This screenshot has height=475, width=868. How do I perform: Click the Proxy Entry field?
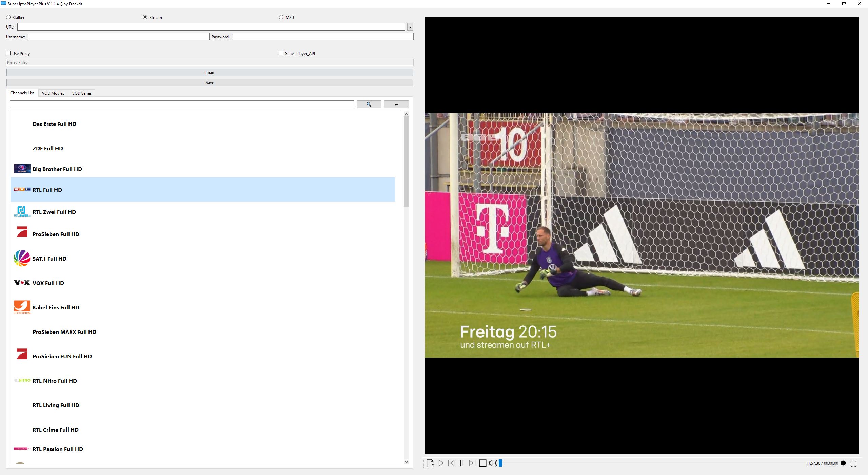(210, 62)
